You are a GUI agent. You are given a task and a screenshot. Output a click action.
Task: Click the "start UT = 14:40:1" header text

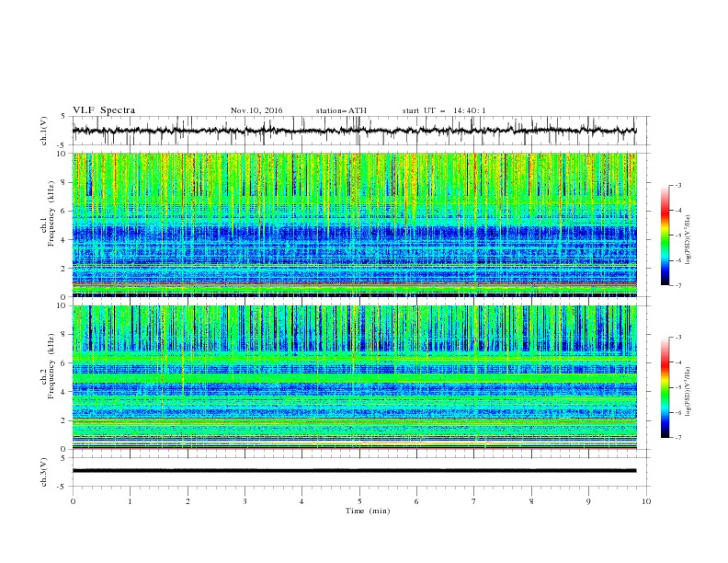pyautogui.click(x=444, y=110)
